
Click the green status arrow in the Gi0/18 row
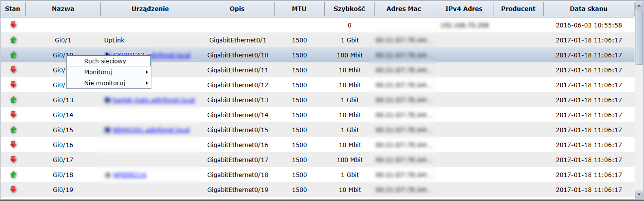tap(13, 175)
